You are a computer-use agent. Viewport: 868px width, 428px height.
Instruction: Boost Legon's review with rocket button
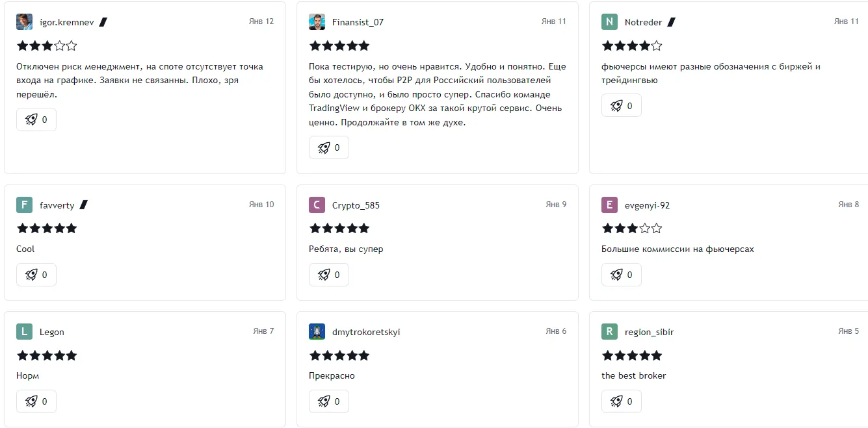36,401
